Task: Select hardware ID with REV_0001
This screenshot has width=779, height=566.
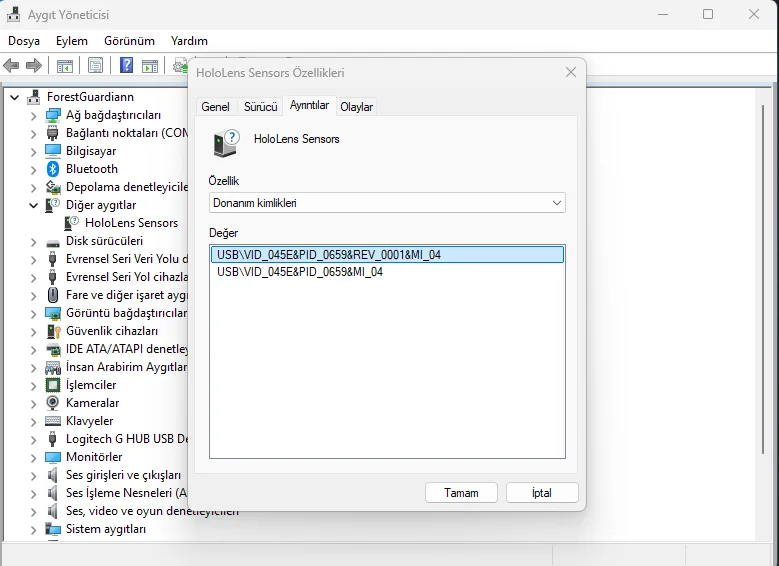Action: pos(387,254)
